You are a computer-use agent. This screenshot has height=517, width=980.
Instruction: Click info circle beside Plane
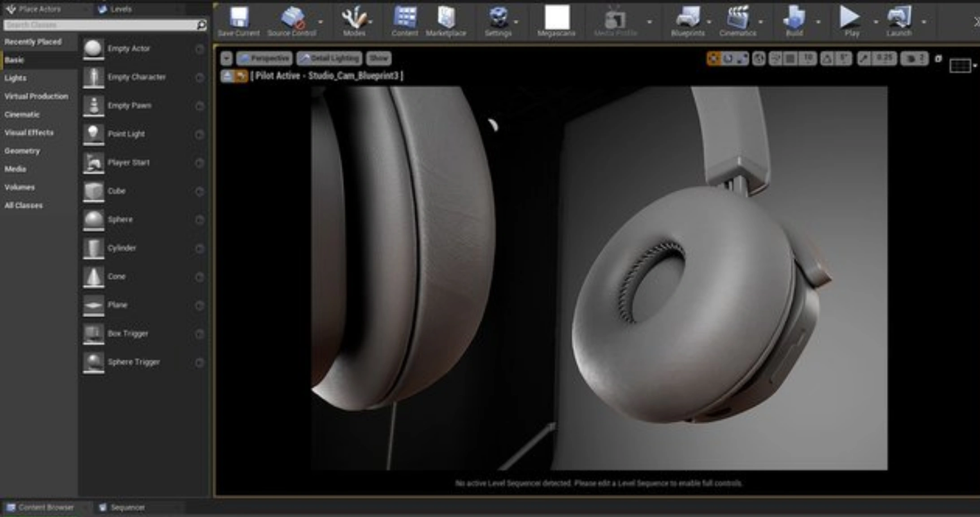199,305
